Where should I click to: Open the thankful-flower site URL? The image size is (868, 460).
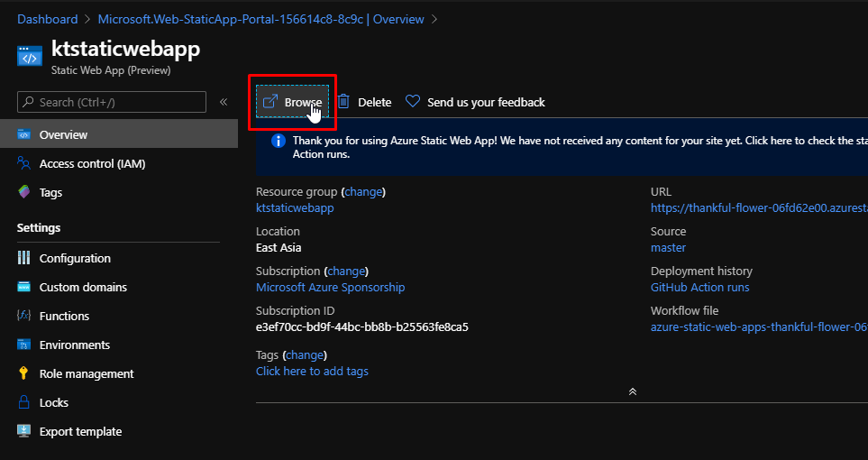pyautogui.click(x=760, y=207)
